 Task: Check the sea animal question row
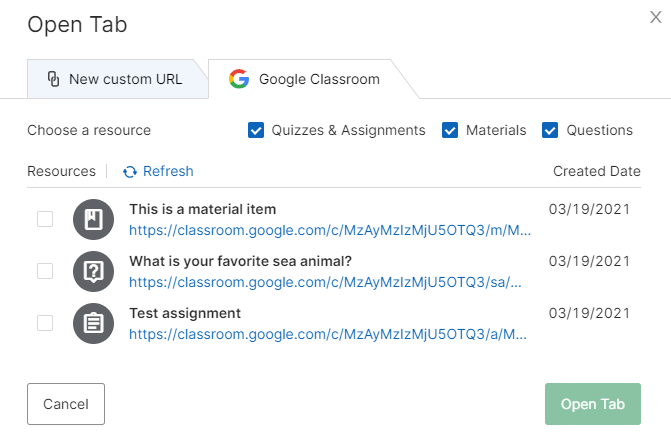45,271
